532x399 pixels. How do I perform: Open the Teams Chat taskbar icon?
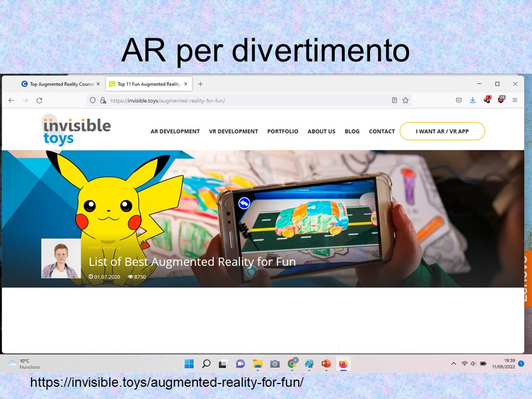click(240, 364)
